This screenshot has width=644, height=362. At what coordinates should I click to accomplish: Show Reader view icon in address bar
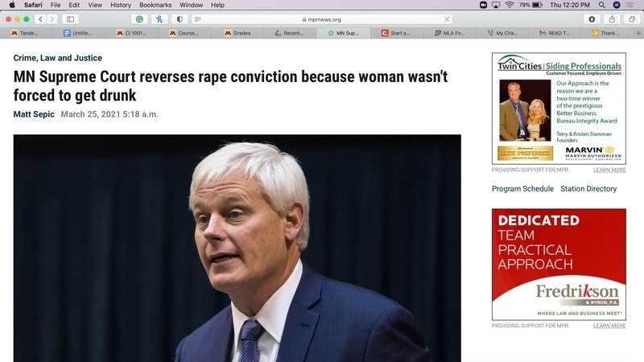[x=197, y=19]
